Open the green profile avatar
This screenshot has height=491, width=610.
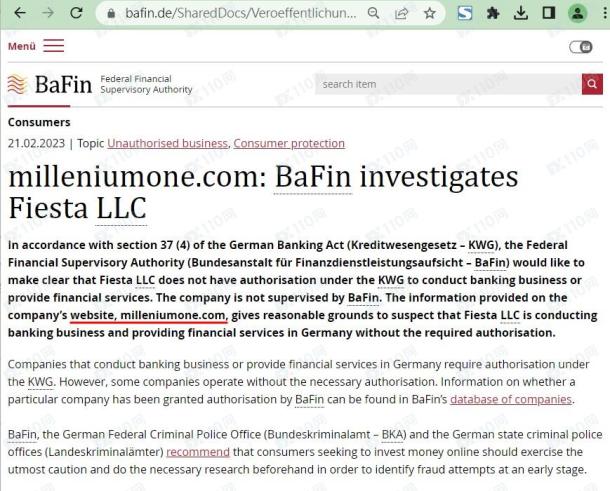tap(577, 14)
